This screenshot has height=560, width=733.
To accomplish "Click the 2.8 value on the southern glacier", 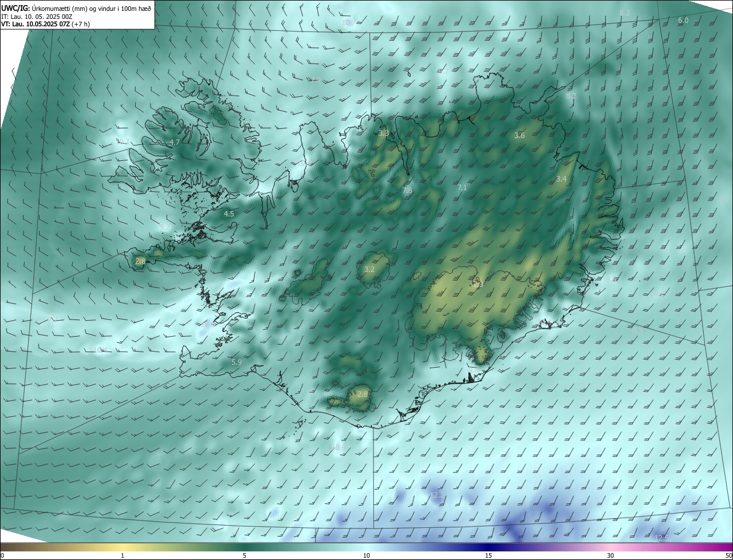I will 362,394.
